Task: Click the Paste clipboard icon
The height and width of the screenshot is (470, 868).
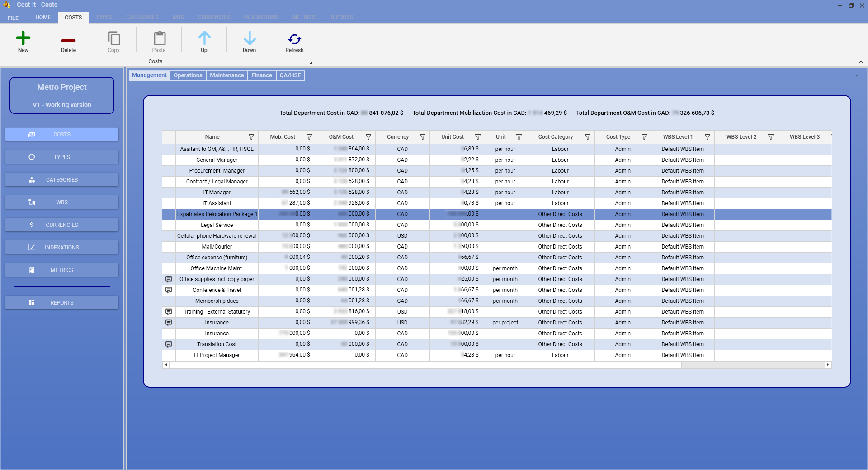Action: 159,38
